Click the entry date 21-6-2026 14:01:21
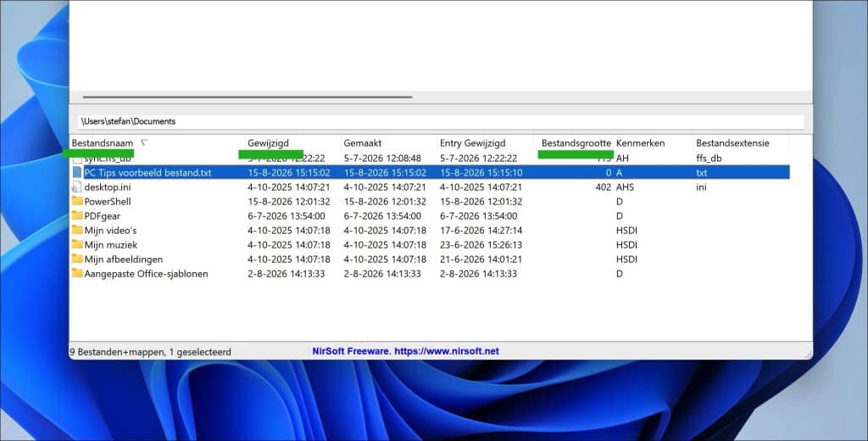Image resolution: width=868 pixels, height=441 pixels. click(481, 260)
